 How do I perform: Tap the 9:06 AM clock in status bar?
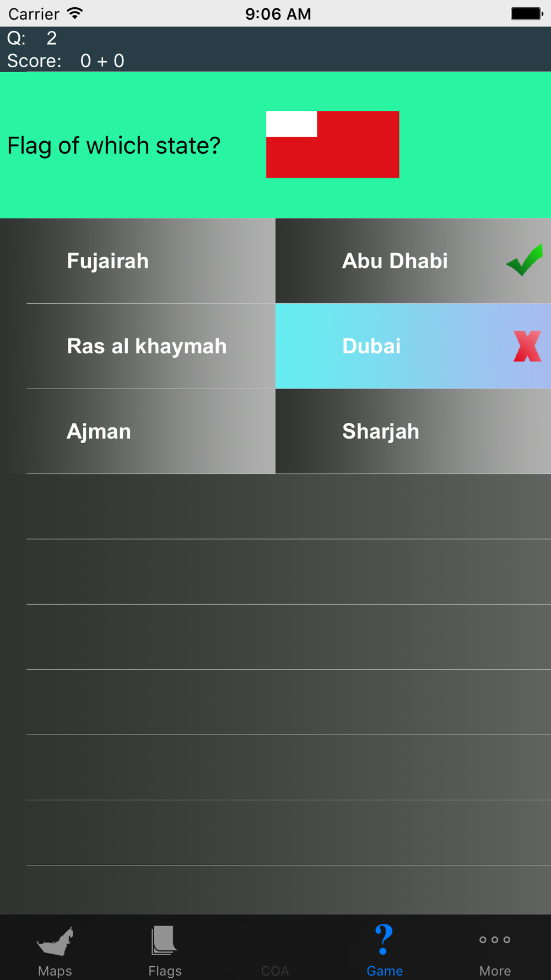[278, 14]
